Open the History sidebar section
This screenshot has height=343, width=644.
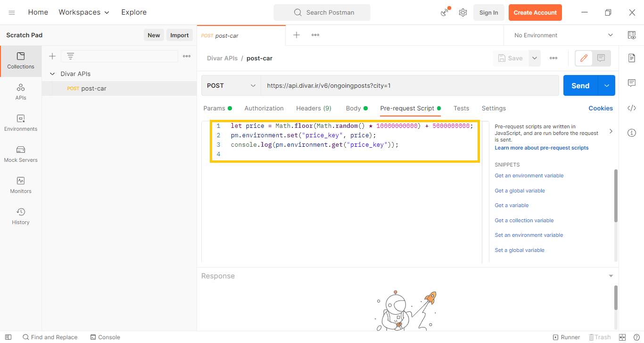point(21,217)
